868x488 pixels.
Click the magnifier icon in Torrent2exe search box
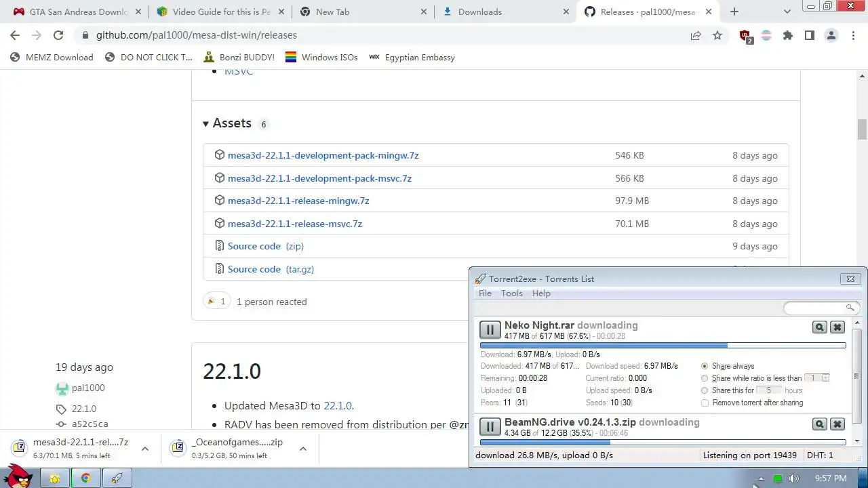(x=850, y=308)
